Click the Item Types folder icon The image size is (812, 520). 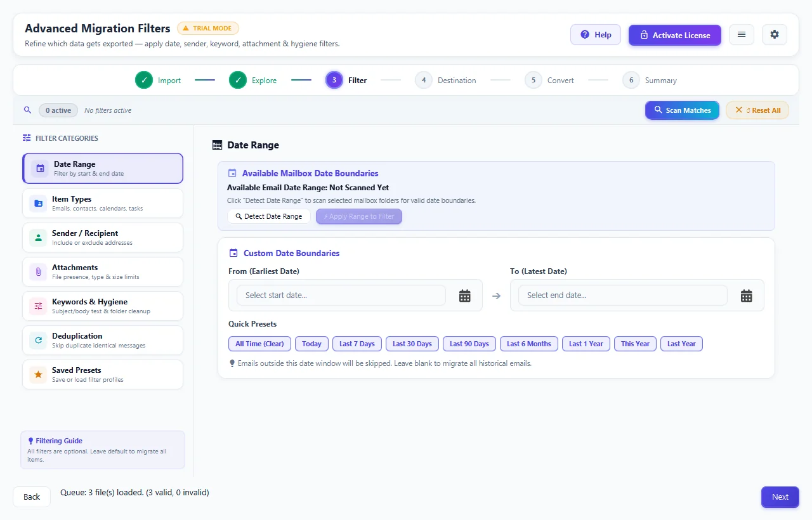[39, 204]
